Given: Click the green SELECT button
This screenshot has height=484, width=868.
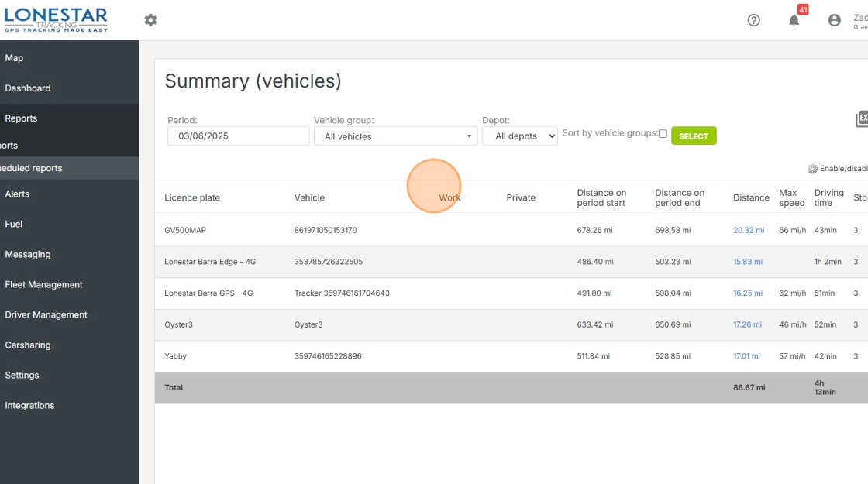Looking at the screenshot, I should click(x=694, y=136).
